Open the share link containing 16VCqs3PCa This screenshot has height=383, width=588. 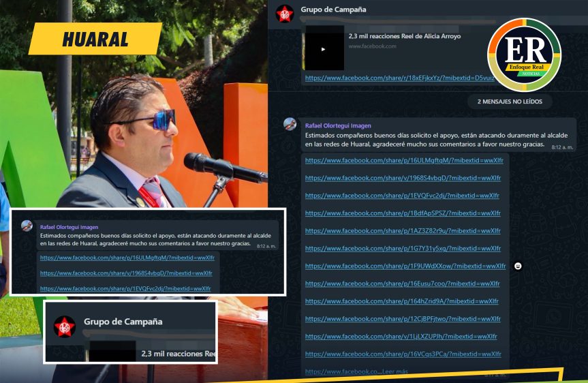[403, 354]
